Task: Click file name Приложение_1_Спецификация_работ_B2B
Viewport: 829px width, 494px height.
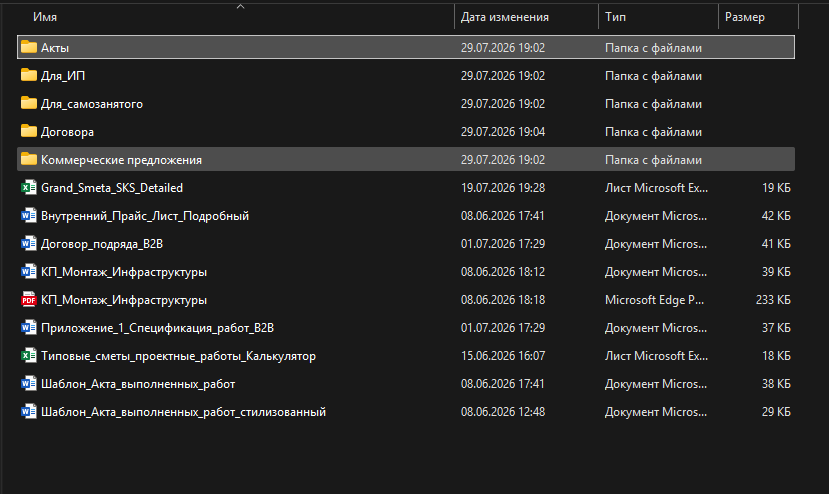Action: tap(158, 328)
